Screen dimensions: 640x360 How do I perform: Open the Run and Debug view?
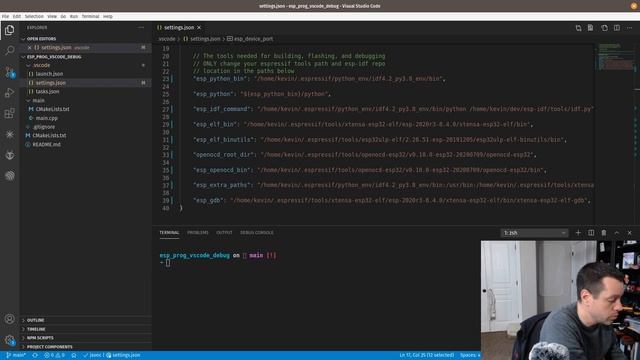[x=9, y=93]
